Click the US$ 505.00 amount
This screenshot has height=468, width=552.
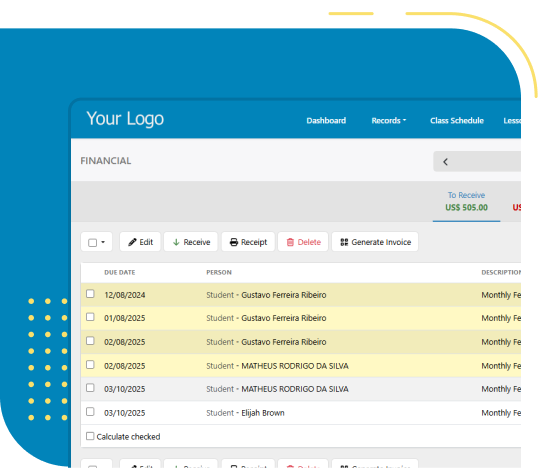[x=466, y=207]
